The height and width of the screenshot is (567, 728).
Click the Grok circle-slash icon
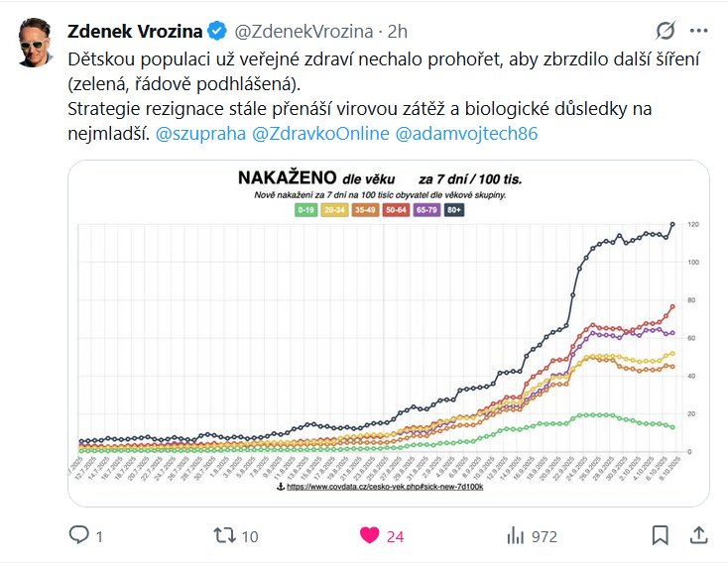[667, 30]
